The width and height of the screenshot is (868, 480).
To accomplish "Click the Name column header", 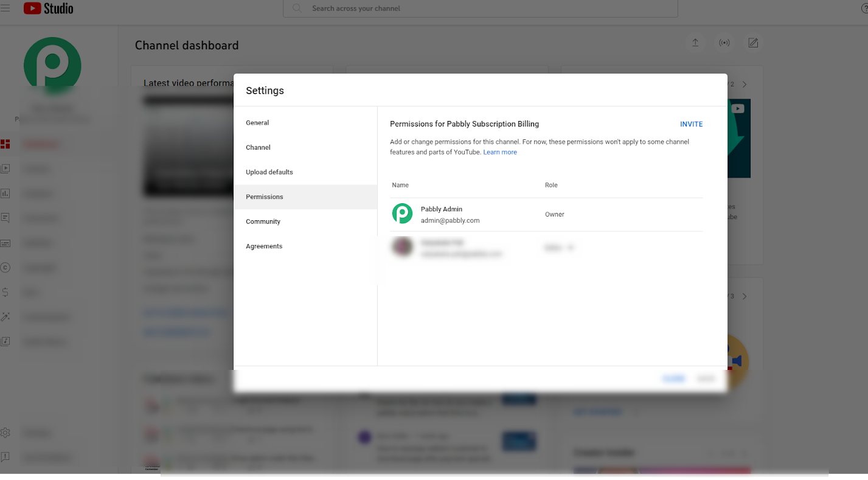I will (x=400, y=185).
